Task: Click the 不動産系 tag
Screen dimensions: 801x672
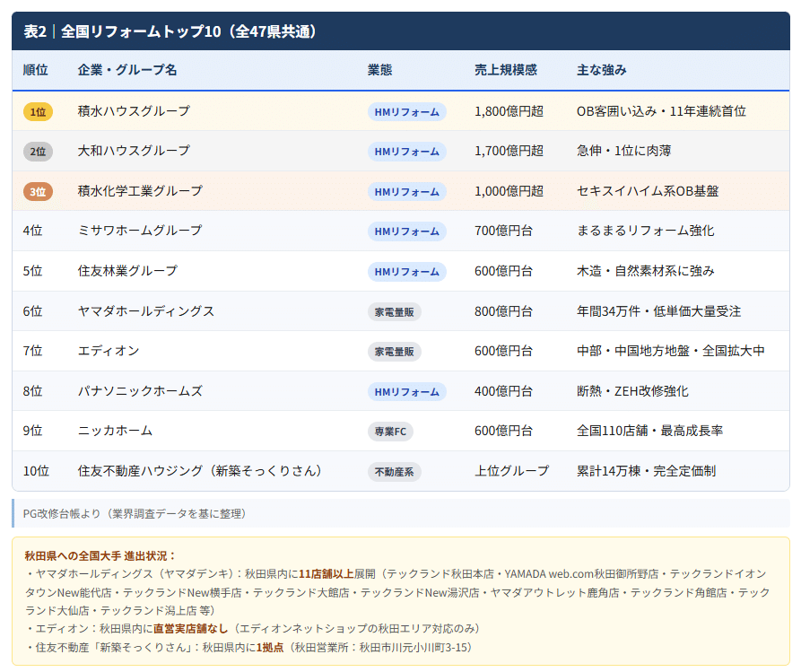Action: (395, 472)
